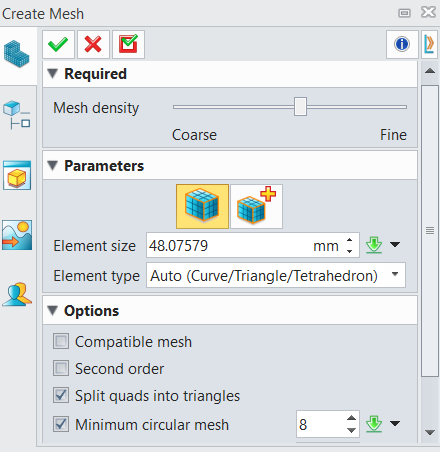Viewport: 440px width, 452px height.
Task: Click the apply-and-repeat checkbox icon
Action: (x=128, y=44)
